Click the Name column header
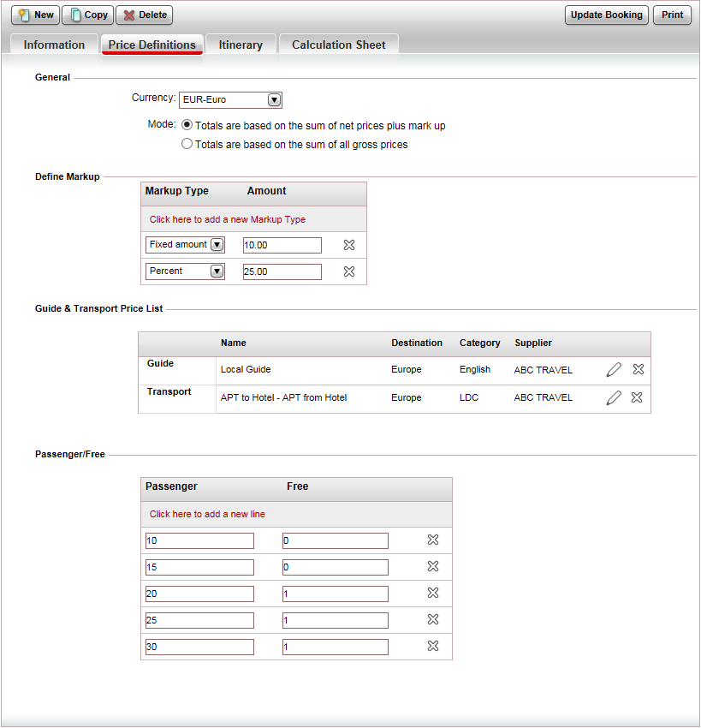The width and height of the screenshot is (701, 728). pyautogui.click(x=234, y=343)
